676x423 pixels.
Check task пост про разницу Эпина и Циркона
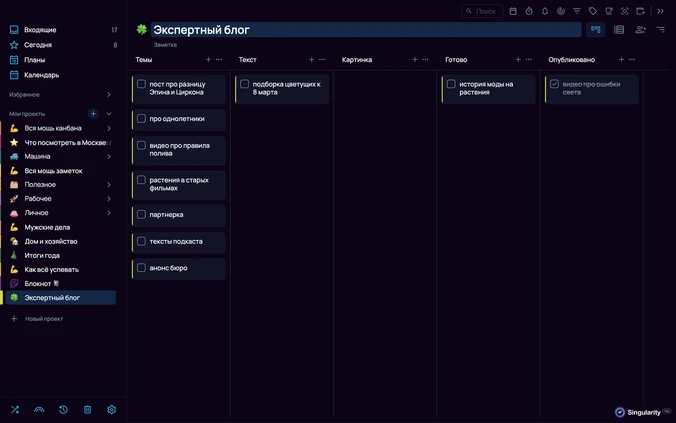[141, 84]
